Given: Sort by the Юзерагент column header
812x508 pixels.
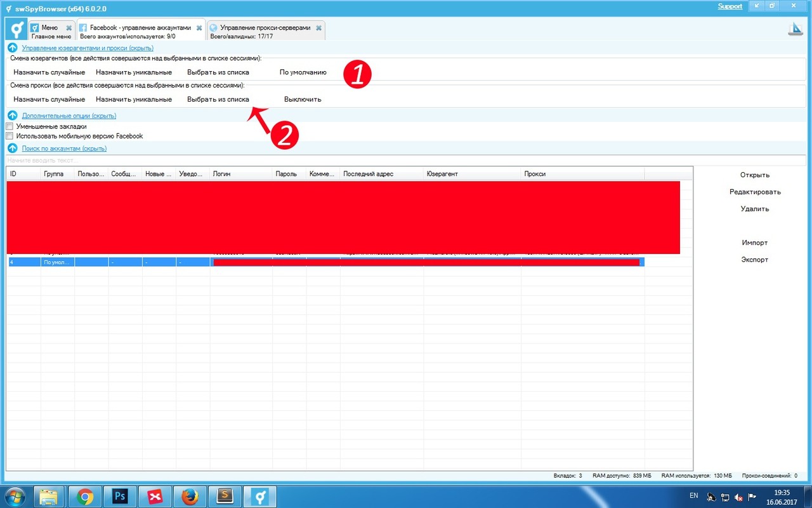Looking at the screenshot, I should click(x=473, y=174).
